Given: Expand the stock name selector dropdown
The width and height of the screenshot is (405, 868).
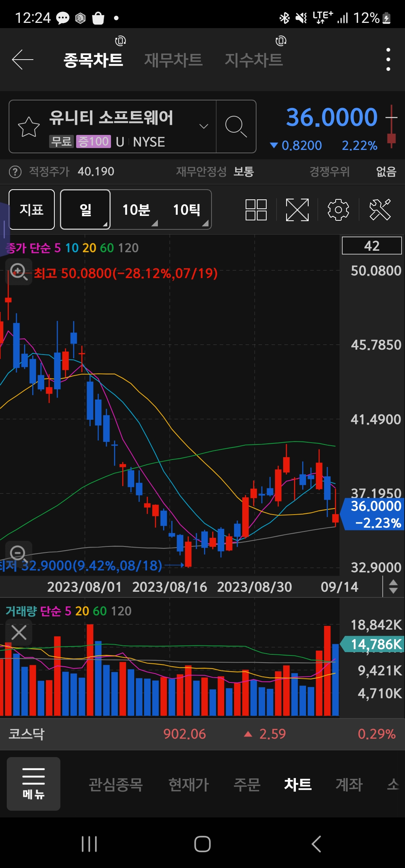Looking at the screenshot, I should coord(204,126).
